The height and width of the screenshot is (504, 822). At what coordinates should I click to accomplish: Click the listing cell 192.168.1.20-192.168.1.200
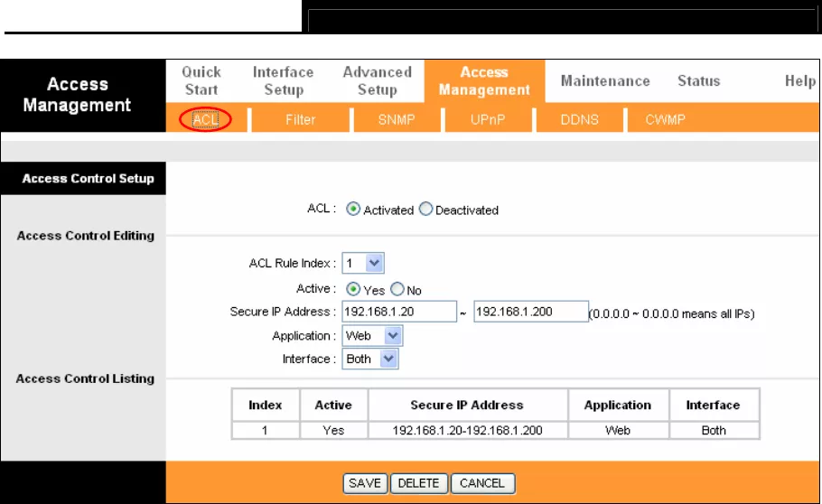coord(467,431)
